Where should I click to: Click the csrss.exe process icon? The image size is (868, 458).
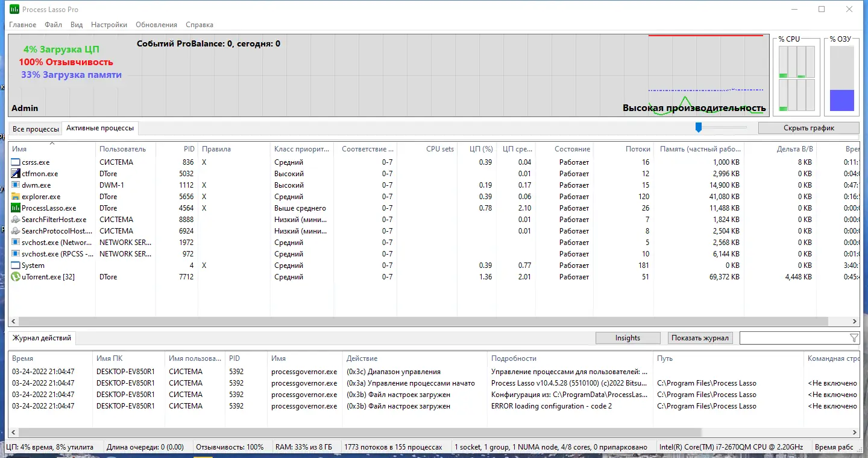tap(15, 162)
